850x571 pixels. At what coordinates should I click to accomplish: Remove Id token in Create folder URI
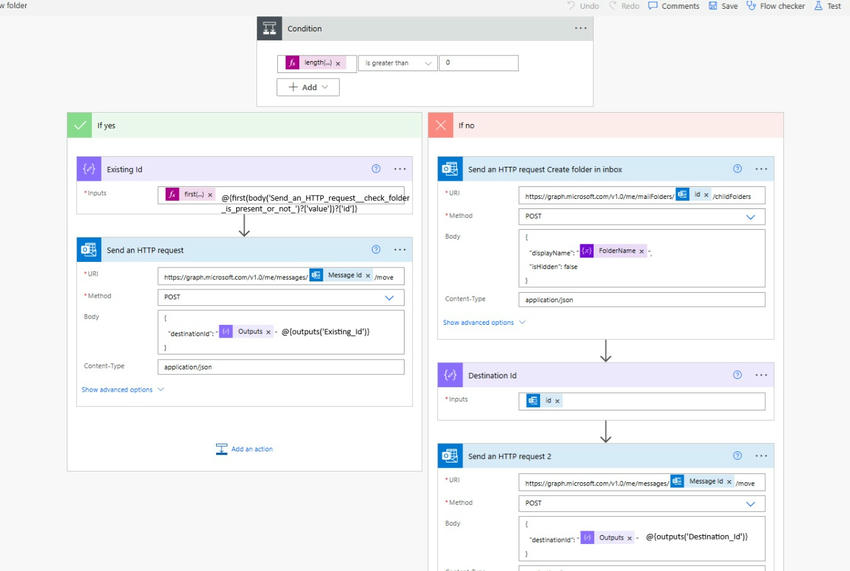(706, 195)
